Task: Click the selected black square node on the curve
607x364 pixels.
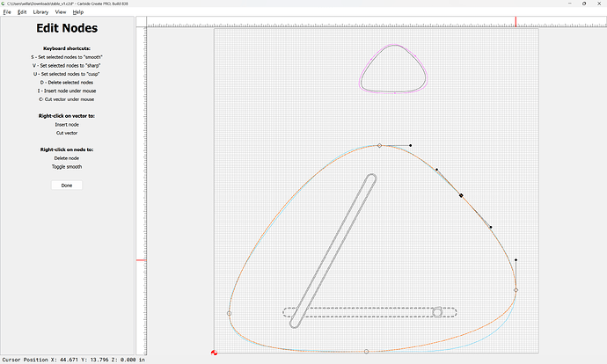Action: pos(461,195)
